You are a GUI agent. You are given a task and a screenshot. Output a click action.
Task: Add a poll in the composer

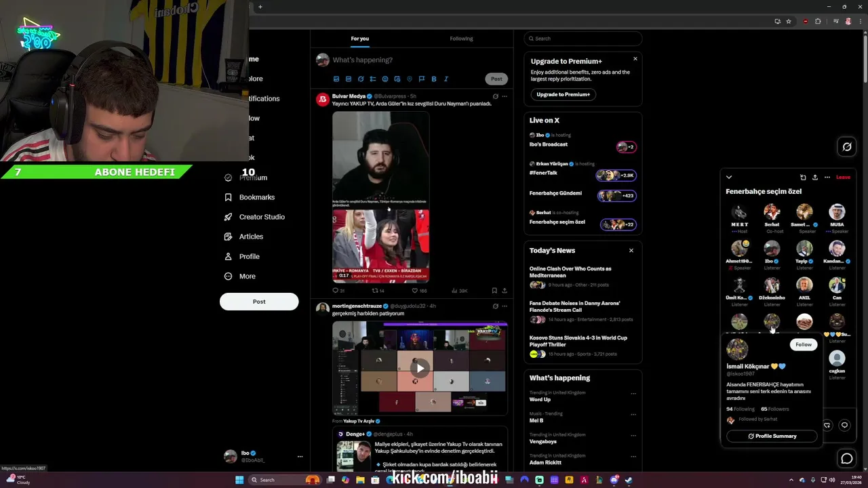373,79
